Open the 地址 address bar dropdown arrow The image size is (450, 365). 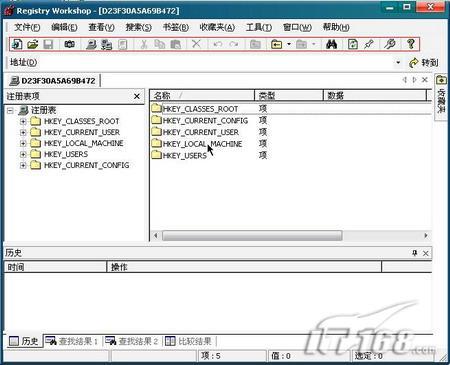coord(398,62)
